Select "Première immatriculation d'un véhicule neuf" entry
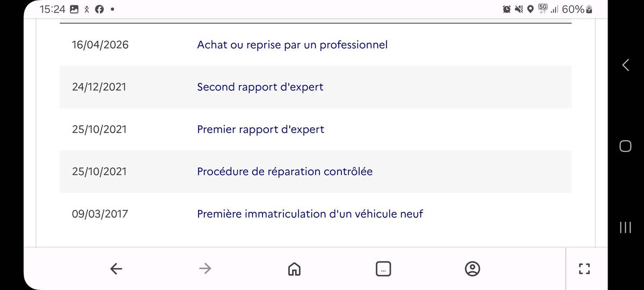 (x=310, y=214)
